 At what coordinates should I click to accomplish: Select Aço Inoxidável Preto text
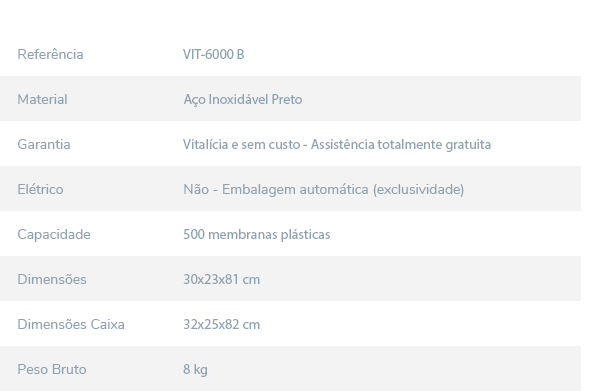tap(242, 99)
